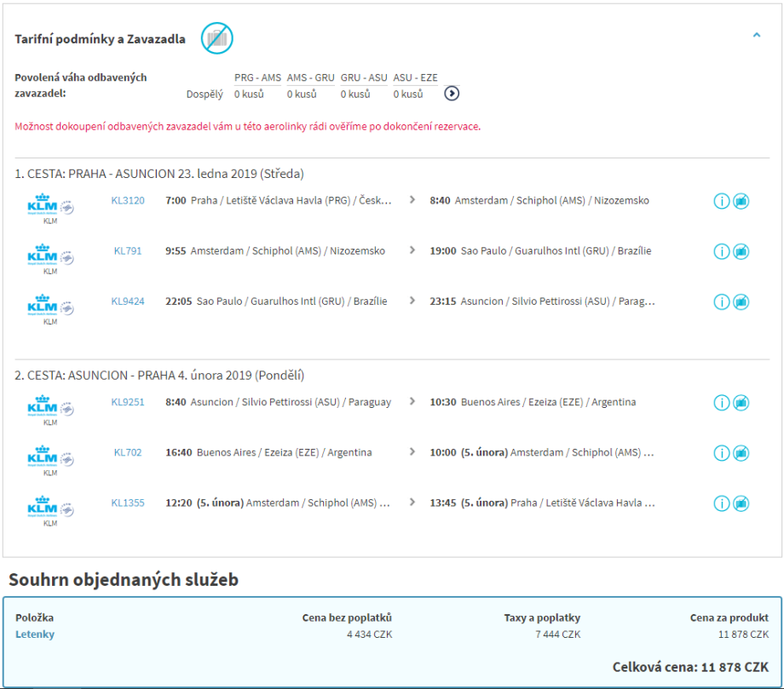
Task: Open flight number link KL9251
Action: 128,402
